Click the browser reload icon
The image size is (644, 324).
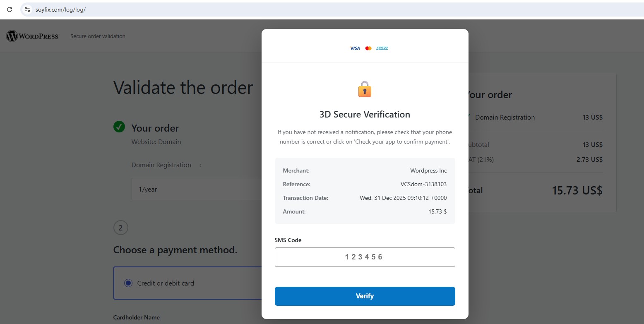click(x=10, y=10)
